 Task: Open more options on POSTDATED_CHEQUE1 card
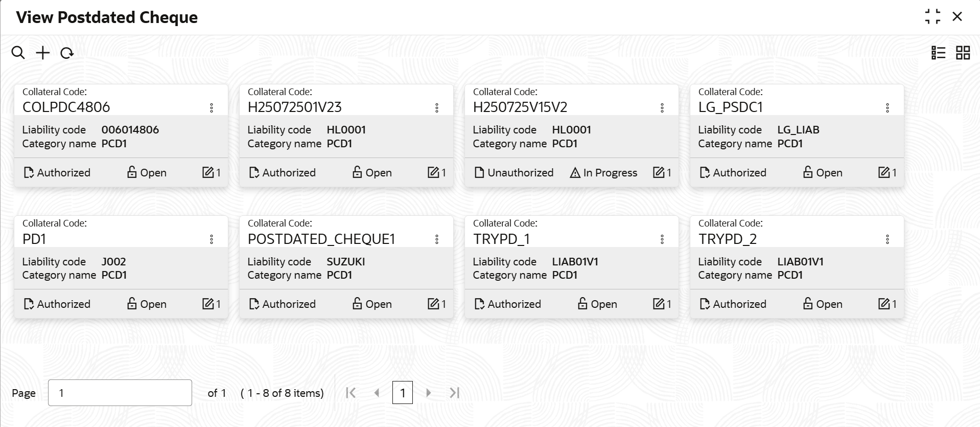point(437,239)
